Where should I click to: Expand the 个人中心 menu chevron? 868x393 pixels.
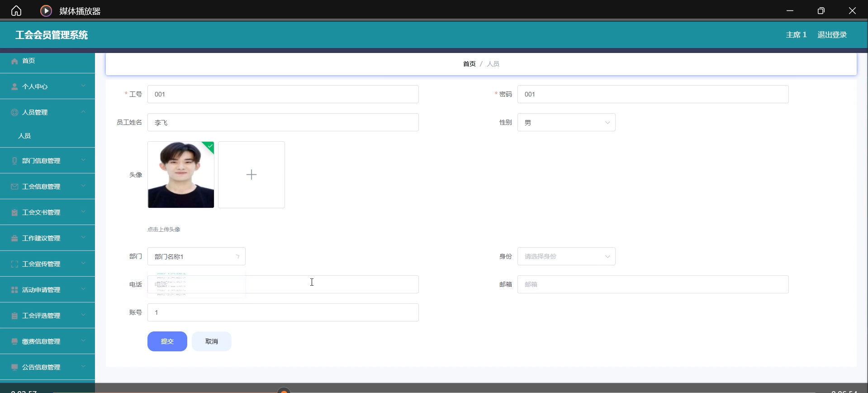click(84, 86)
